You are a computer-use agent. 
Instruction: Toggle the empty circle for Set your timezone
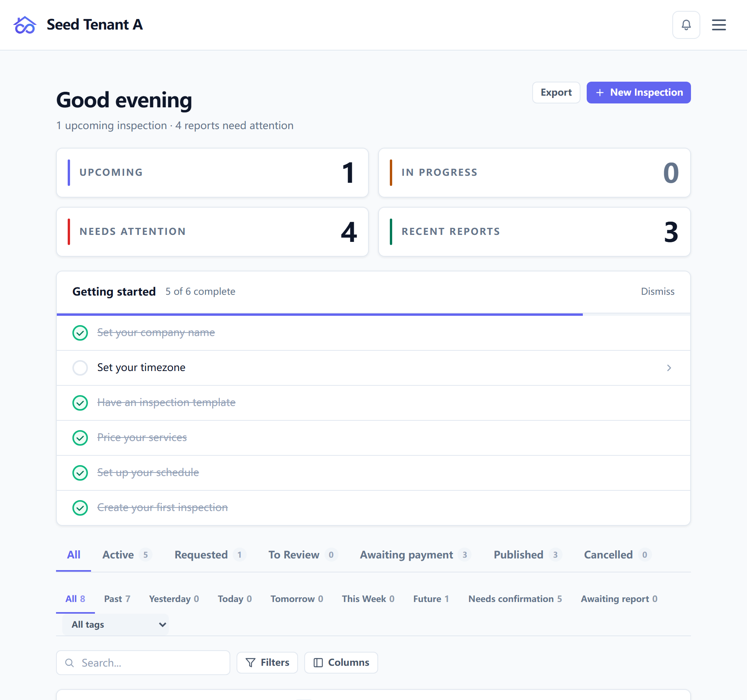(80, 368)
